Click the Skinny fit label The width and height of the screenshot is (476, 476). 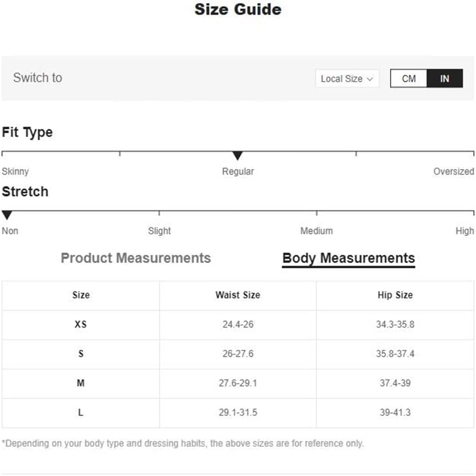[15, 172]
